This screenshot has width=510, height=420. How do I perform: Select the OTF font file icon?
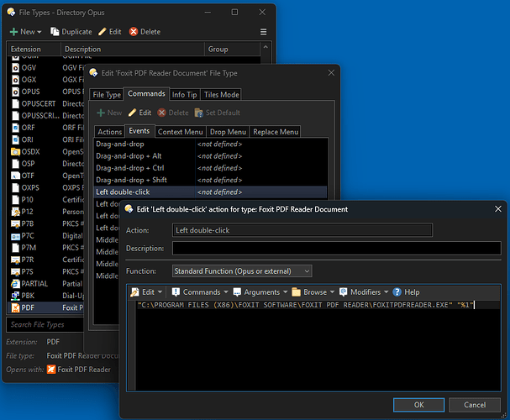click(x=15, y=176)
